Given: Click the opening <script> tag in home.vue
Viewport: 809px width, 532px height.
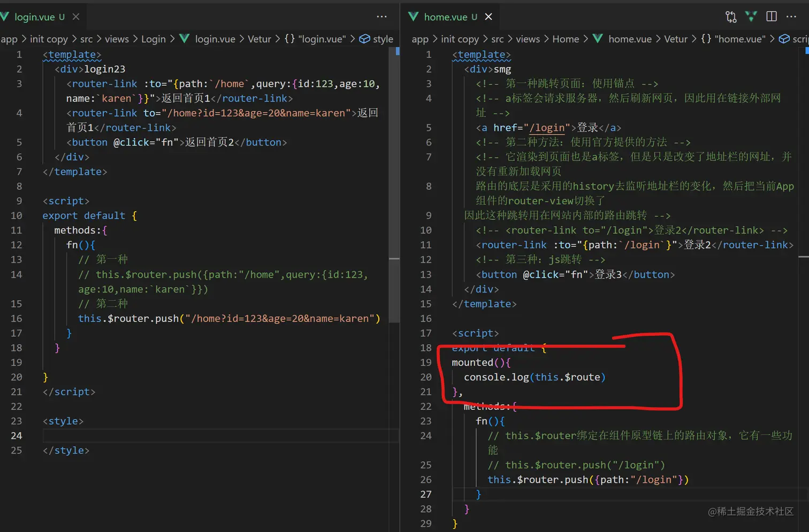Looking at the screenshot, I should (x=476, y=333).
